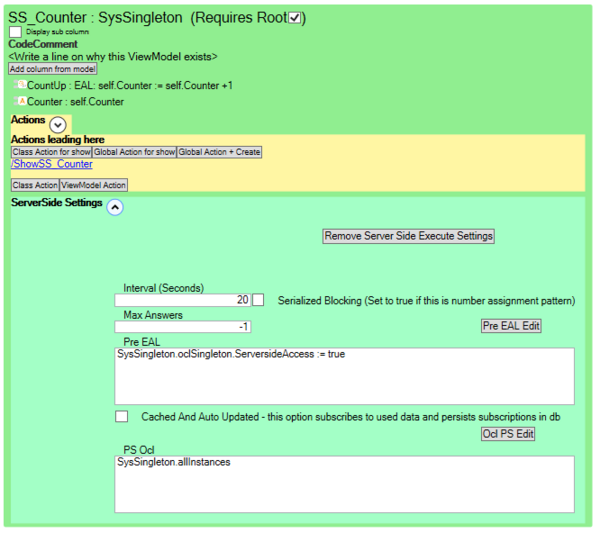Click the ViewModel Action button

(x=93, y=185)
